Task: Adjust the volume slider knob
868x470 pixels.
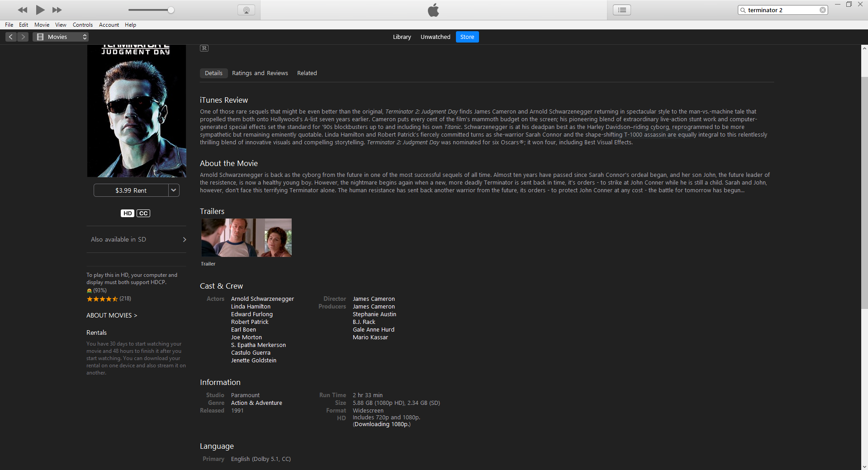Action: click(x=171, y=10)
